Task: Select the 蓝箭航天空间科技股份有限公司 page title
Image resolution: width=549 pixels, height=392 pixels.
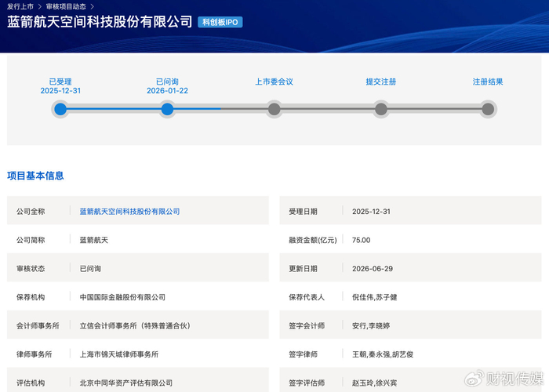Action: click(100, 22)
